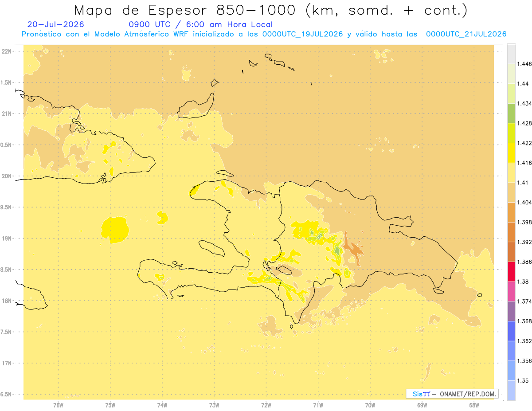This screenshot has width=532, height=411.
Task: Click the legend value '1.368'
Action: click(525, 321)
